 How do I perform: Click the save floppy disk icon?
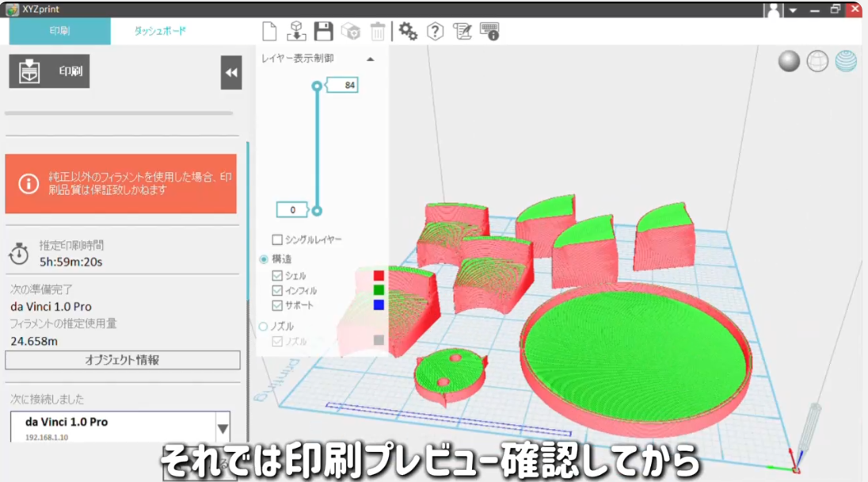click(323, 32)
